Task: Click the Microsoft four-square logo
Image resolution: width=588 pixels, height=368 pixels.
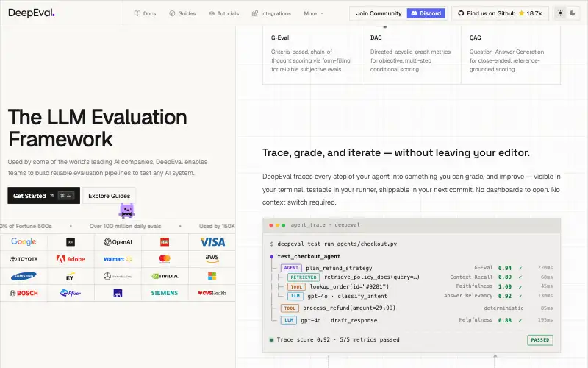Action: point(212,276)
